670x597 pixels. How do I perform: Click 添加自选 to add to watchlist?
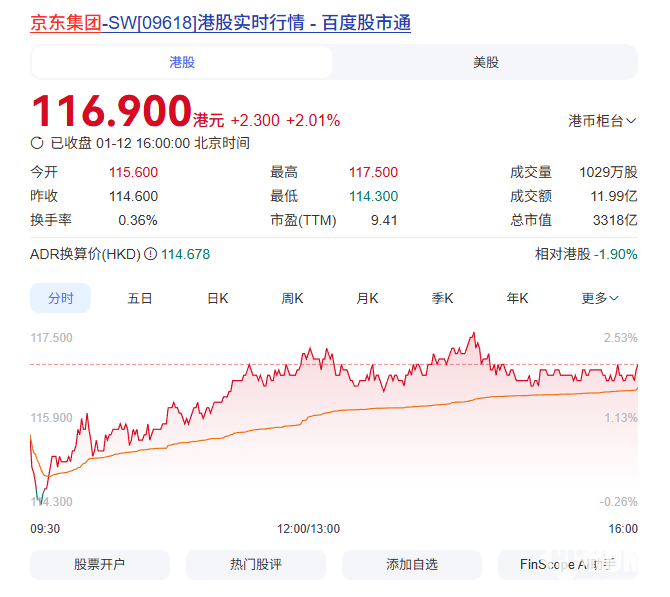pyautogui.click(x=412, y=564)
